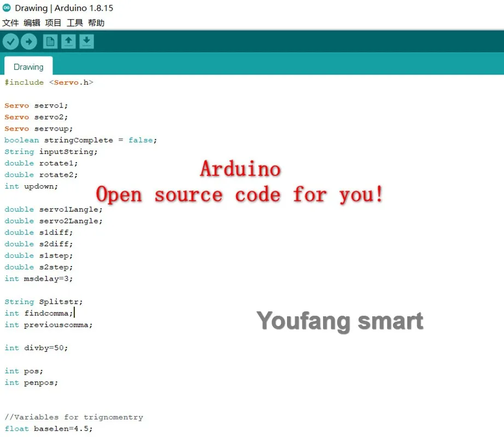Save the sketch with the Save icon
Viewport: 504px width, 437px height.
tap(86, 42)
